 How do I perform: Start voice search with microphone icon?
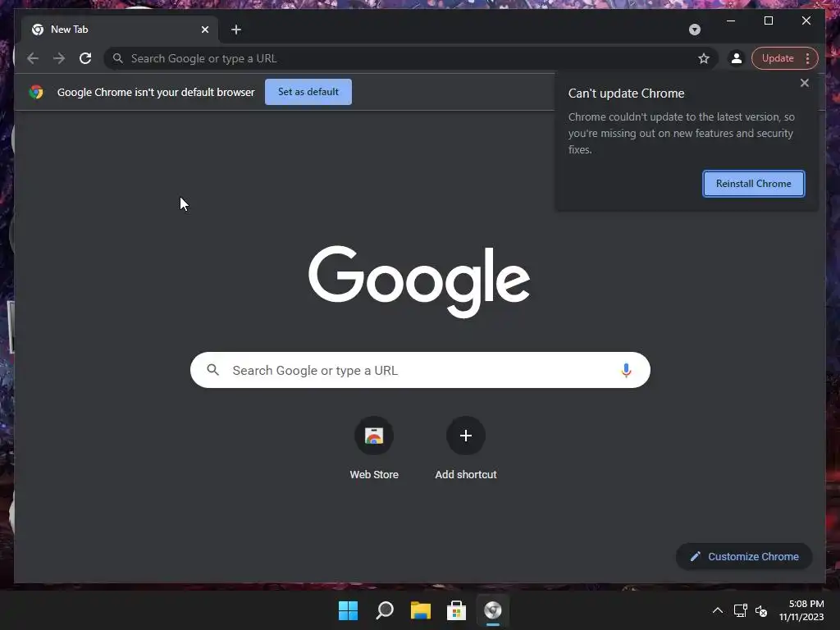tap(626, 370)
